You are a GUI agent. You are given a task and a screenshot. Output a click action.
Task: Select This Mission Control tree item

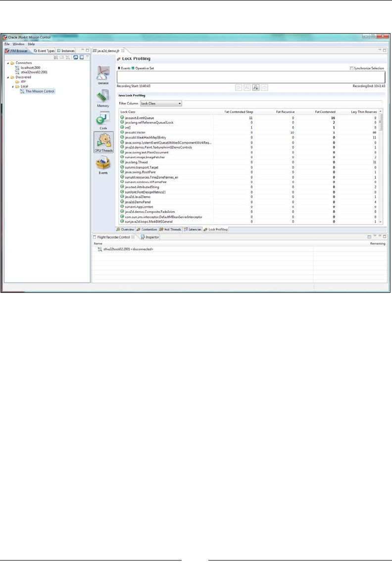[38, 91]
